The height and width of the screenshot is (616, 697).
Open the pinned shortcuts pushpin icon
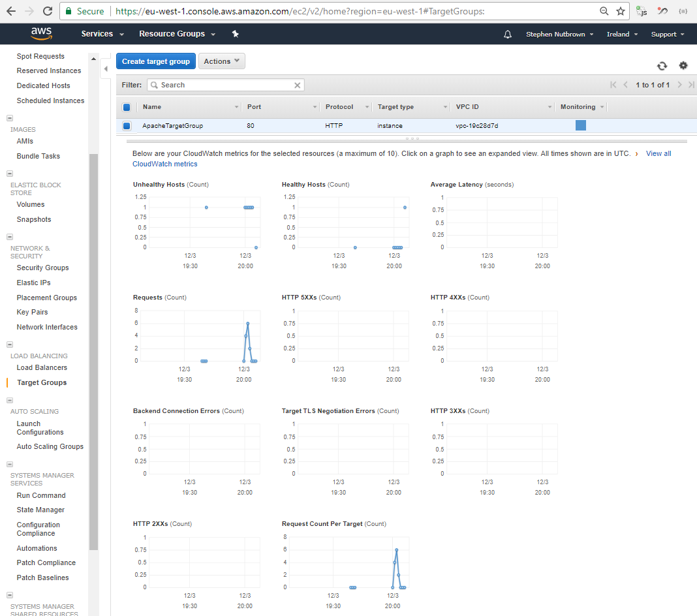(236, 34)
